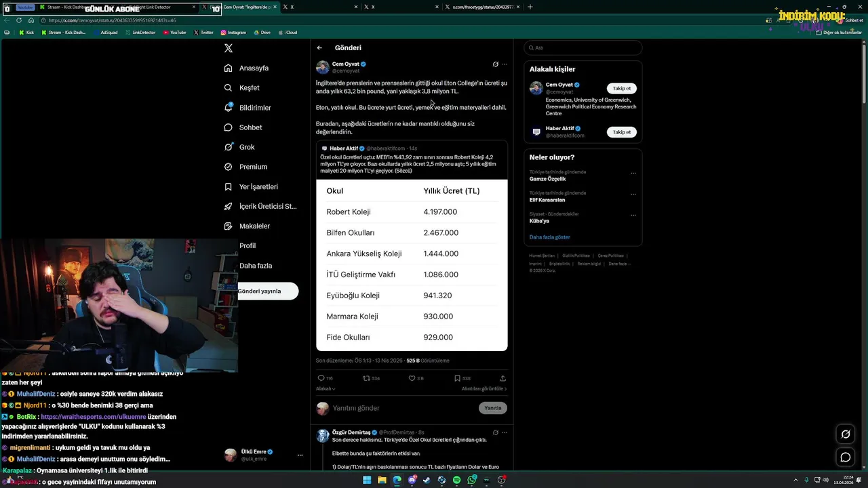The image size is (868, 488).
Task: Open a new browser tab
Action: tap(530, 7)
